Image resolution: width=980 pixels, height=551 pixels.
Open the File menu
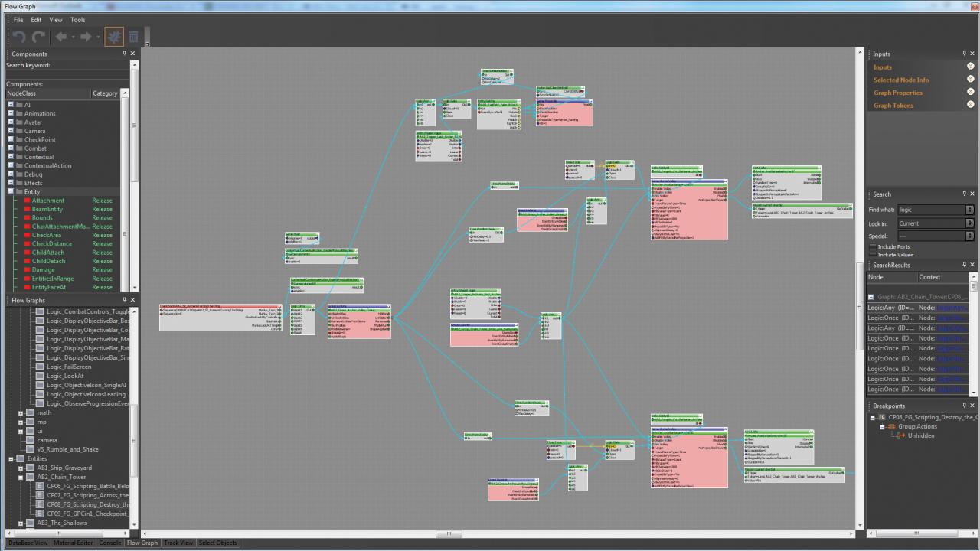18,20
